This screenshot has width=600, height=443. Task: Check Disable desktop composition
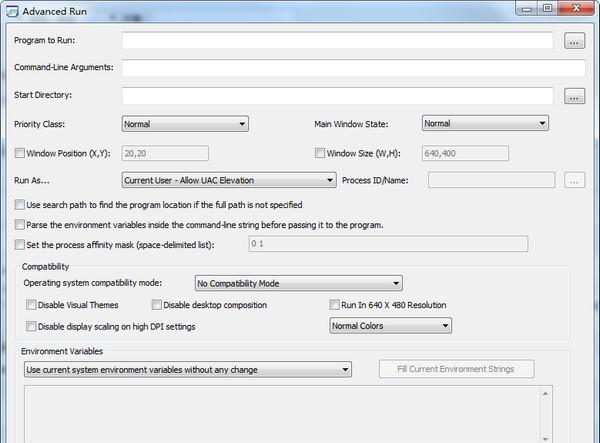(157, 305)
